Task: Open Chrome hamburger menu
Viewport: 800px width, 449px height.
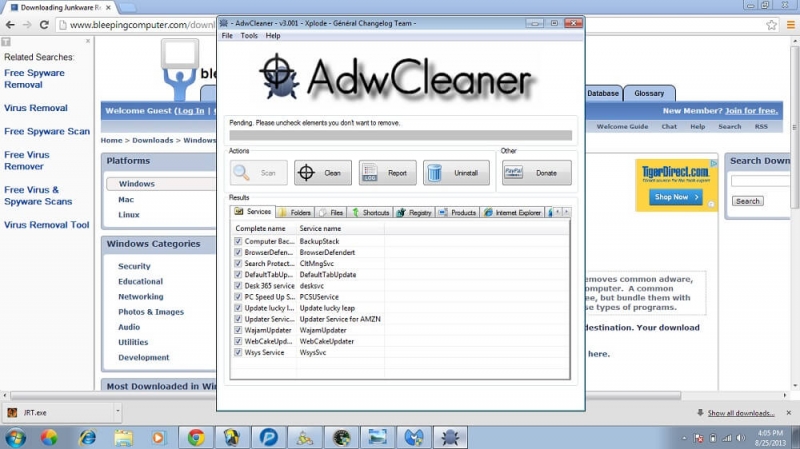Action: tap(790, 24)
